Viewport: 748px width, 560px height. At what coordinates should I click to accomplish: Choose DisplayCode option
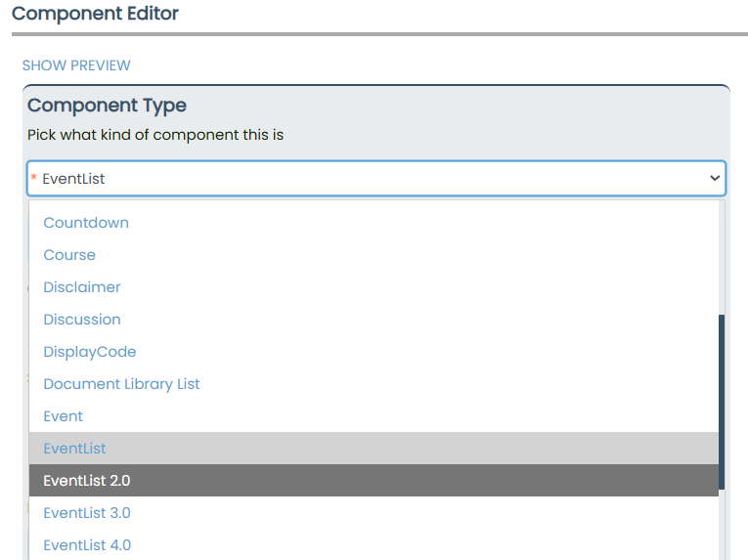pos(90,352)
